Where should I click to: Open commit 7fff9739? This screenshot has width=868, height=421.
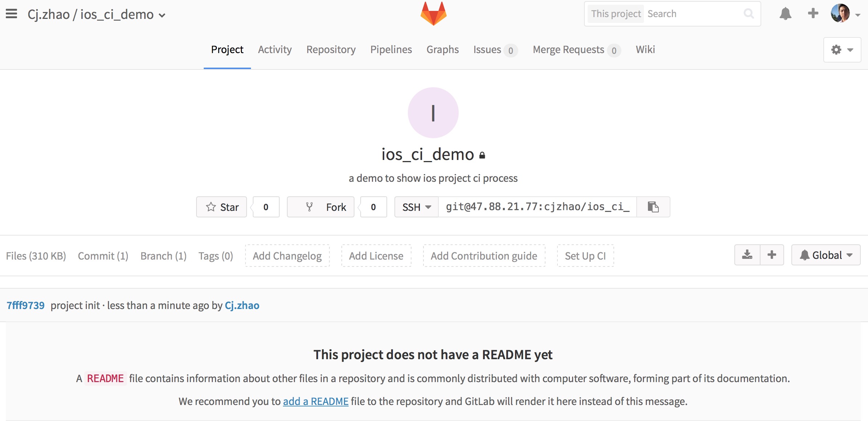click(25, 305)
